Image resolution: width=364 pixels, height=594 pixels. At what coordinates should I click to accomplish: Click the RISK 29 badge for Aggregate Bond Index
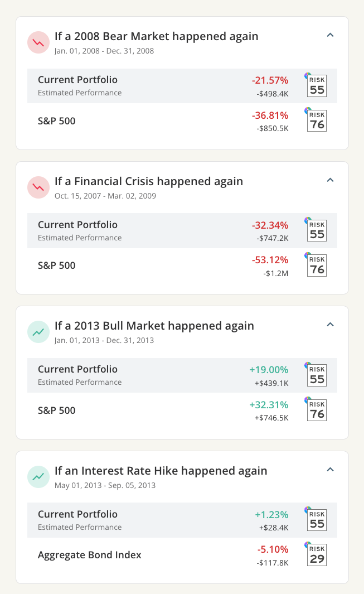pyautogui.click(x=316, y=554)
